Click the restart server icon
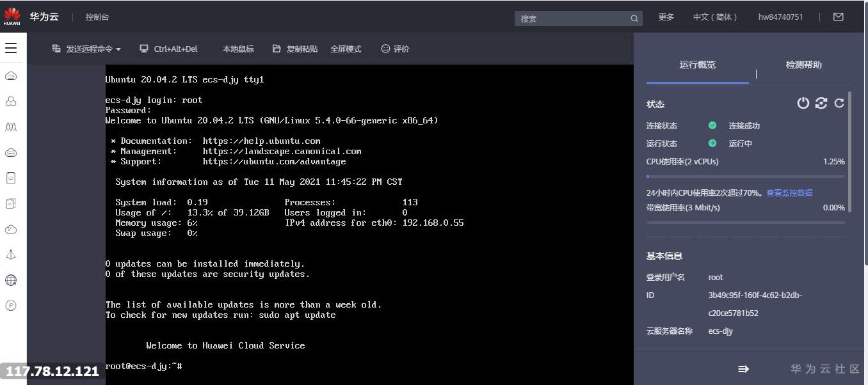The height and width of the screenshot is (385, 868). [x=821, y=103]
